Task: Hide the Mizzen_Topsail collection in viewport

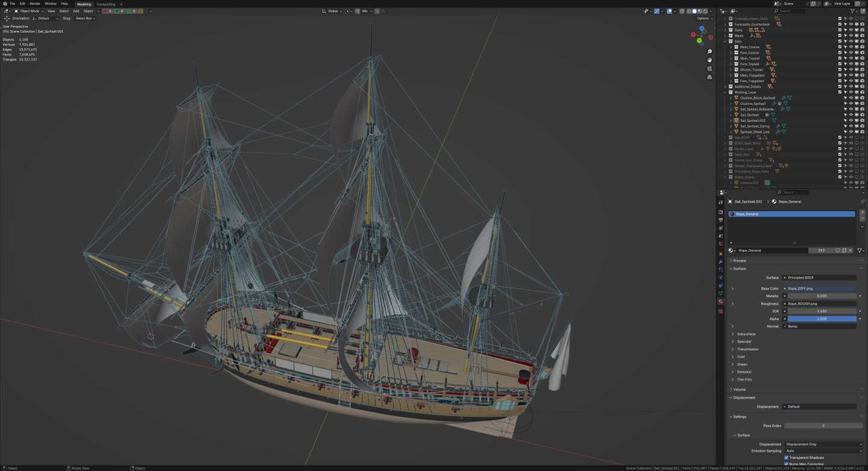Action: [x=851, y=69]
